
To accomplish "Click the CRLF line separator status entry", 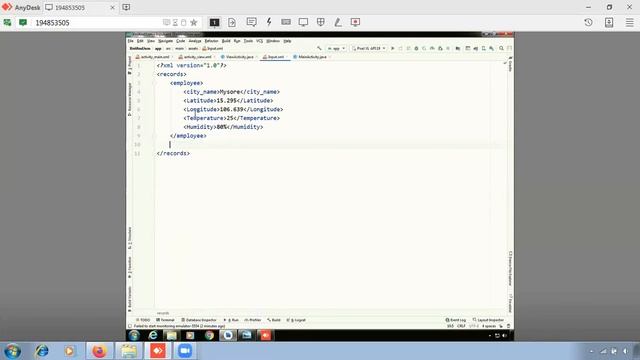I will [461, 326].
